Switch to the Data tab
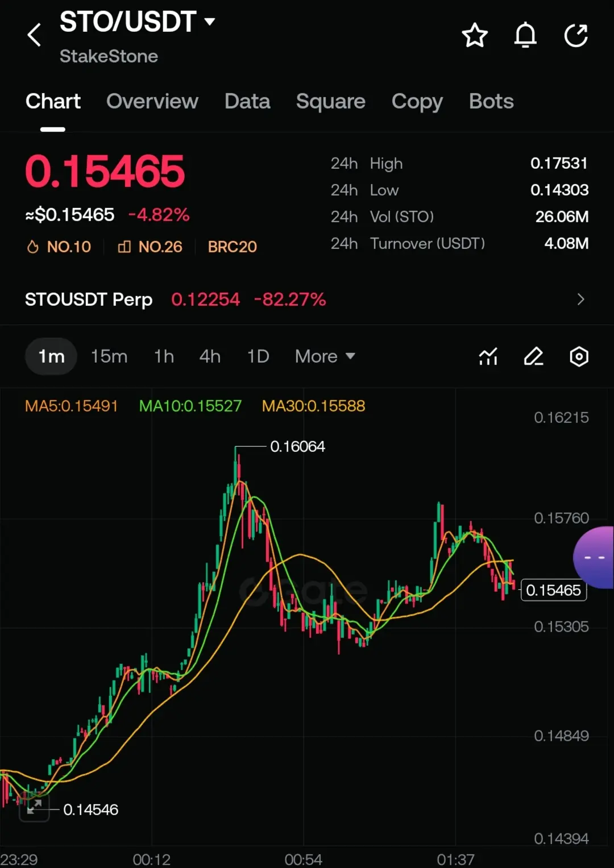 point(247,101)
